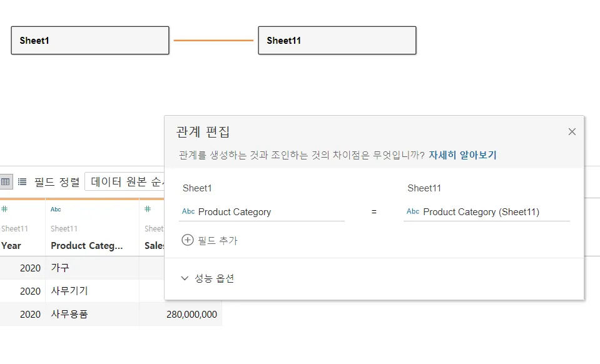600x364 pixels.
Task: Click plus icon to add field
Action: [188, 240]
